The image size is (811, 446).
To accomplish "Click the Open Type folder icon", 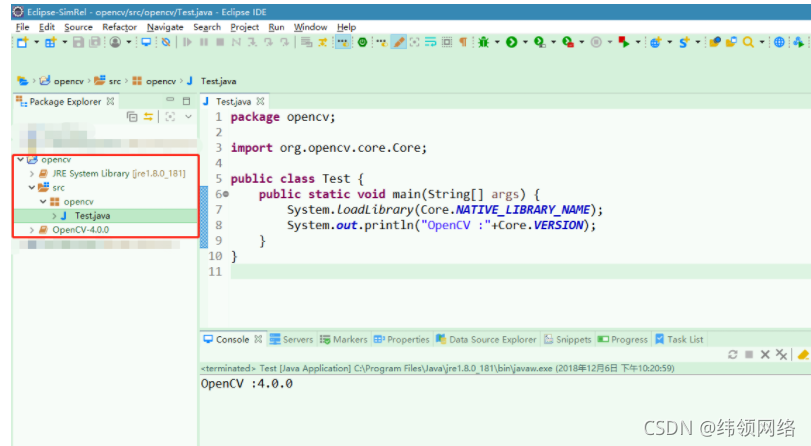I will (x=715, y=42).
